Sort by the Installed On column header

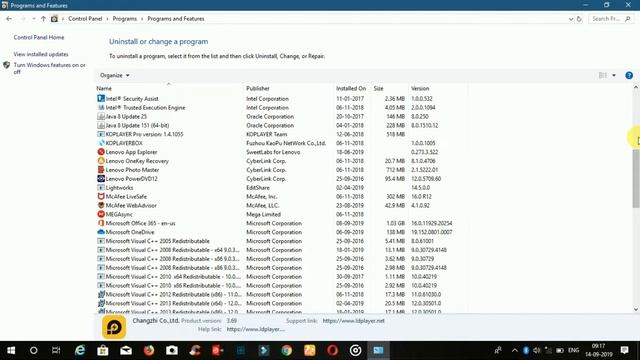pyautogui.click(x=351, y=88)
